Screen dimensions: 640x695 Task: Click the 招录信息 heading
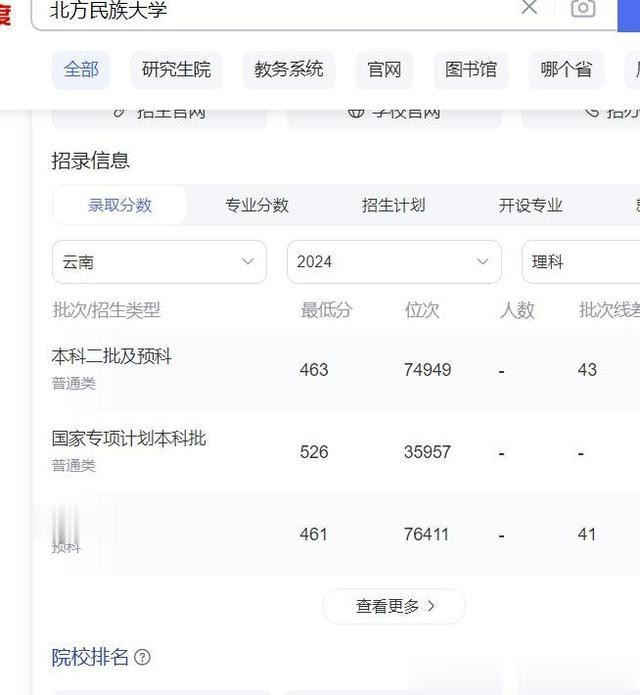[x=90, y=160]
